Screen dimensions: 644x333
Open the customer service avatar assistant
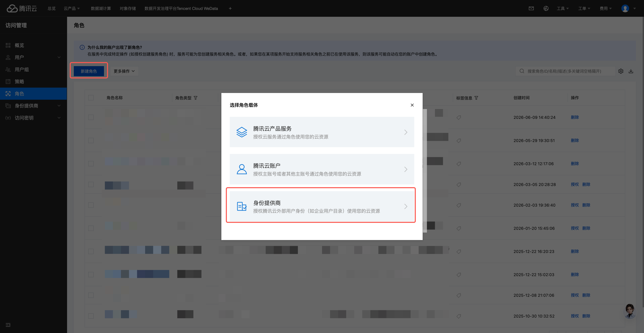(630, 311)
